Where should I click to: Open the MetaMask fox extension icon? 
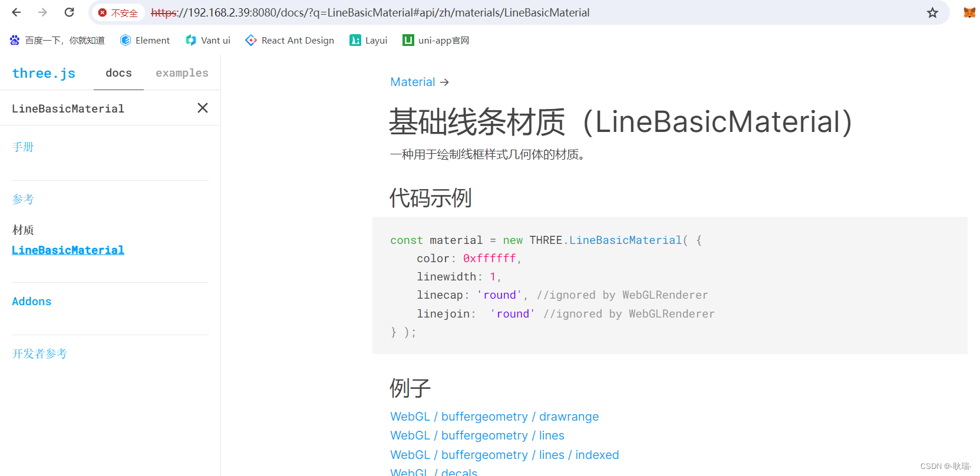pyautogui.click(x=969, y=12)
